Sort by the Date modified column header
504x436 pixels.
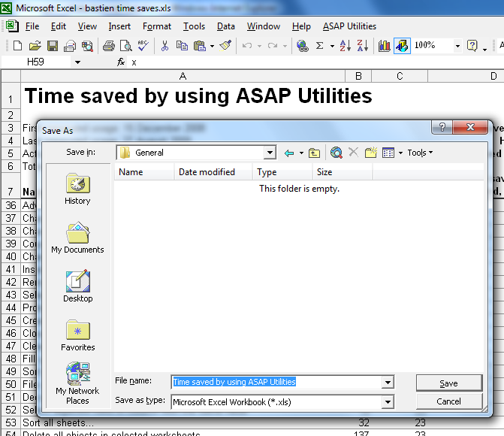coord(213,172)
